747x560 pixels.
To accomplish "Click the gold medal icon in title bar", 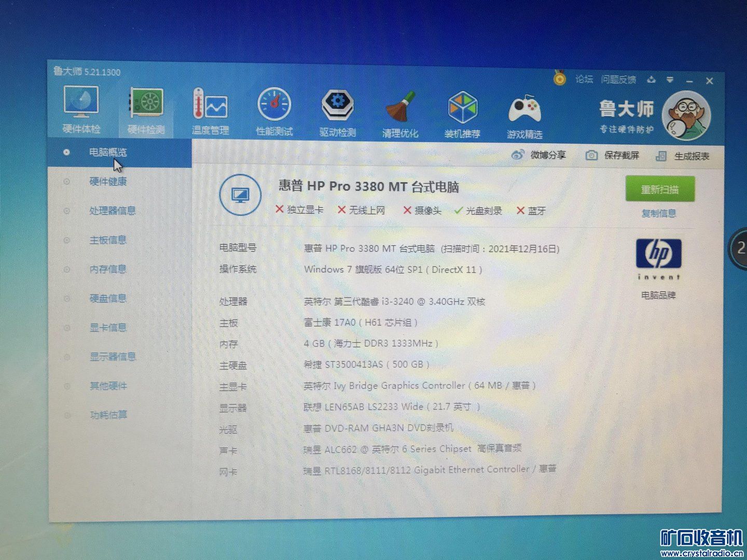I will point(559,78).
